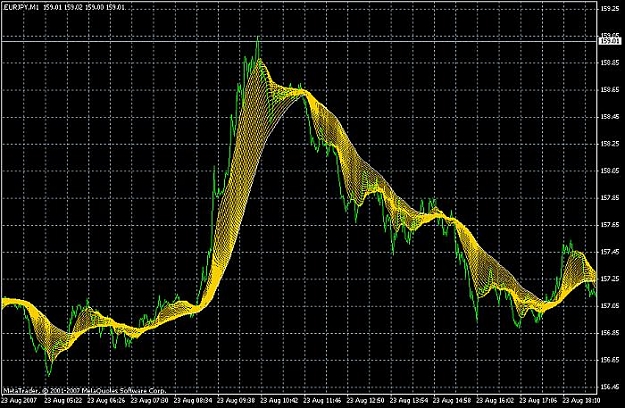Click the 158.65 price axis label
625x408 pixels.
[610, 90]
